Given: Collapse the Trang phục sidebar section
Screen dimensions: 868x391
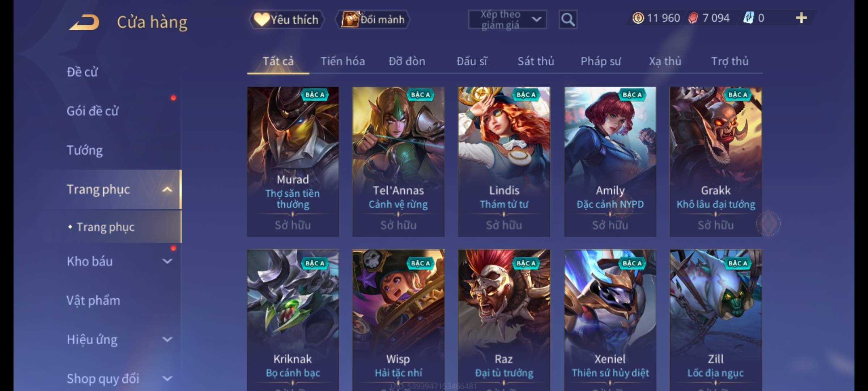Looking at the screenshot, I should (x=167, y=189).
